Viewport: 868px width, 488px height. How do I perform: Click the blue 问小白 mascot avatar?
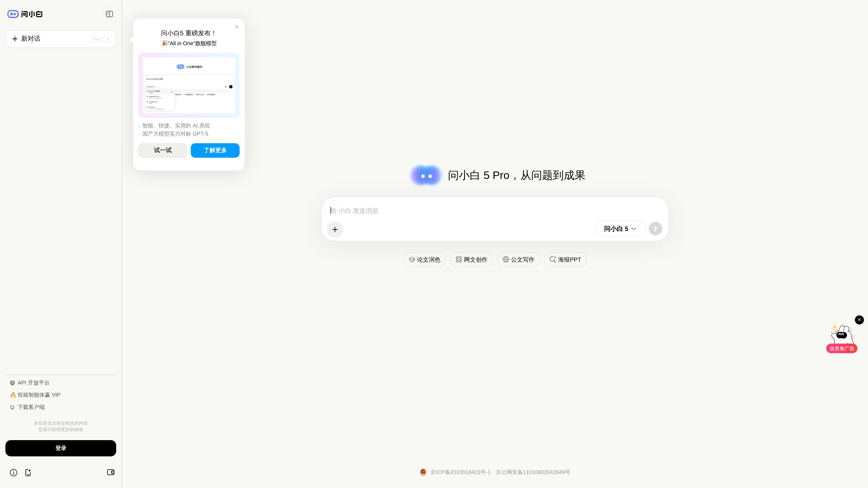point(426,176)
